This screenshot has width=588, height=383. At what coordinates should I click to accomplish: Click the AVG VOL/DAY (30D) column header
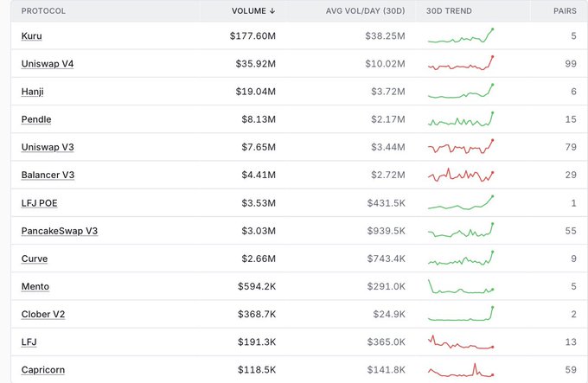tap(365, 11)
